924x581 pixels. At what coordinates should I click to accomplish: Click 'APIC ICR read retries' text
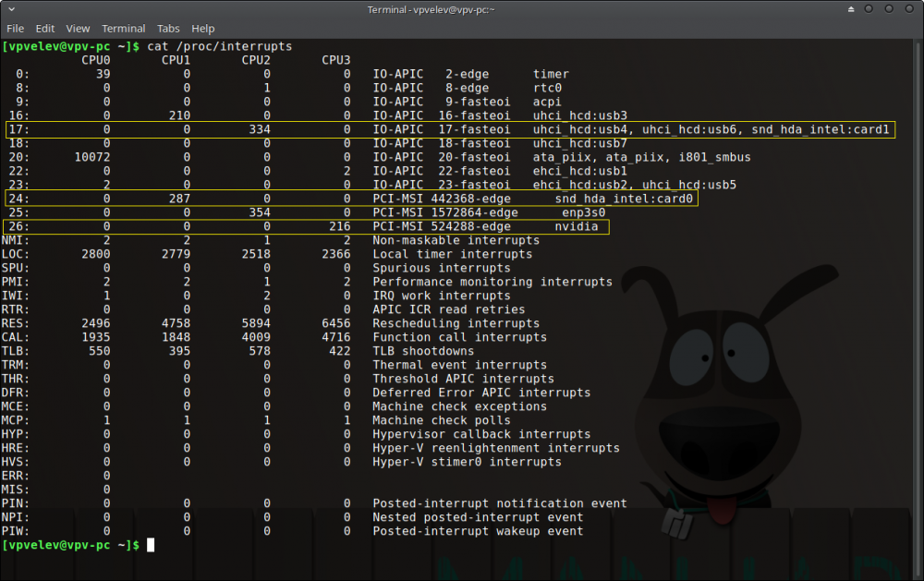449,309
